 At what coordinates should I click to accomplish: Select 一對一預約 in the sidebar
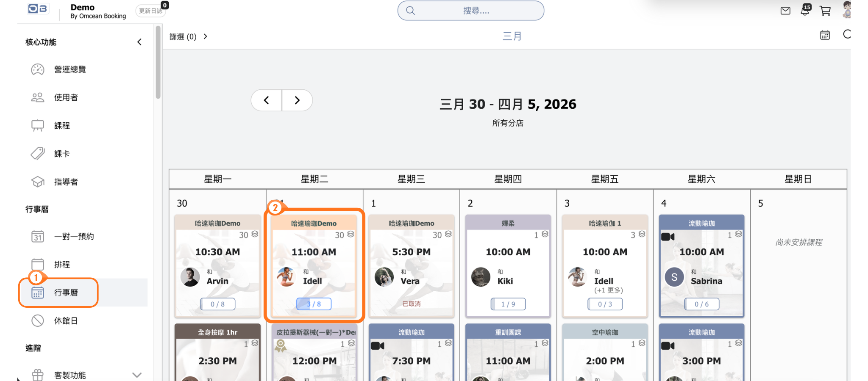74,236
